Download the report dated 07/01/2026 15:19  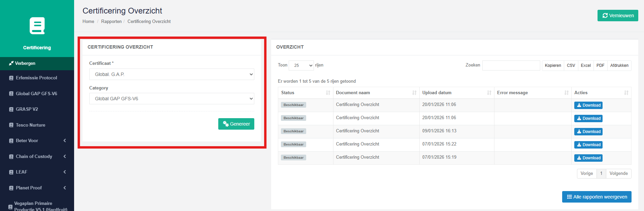tap(588, 158)
